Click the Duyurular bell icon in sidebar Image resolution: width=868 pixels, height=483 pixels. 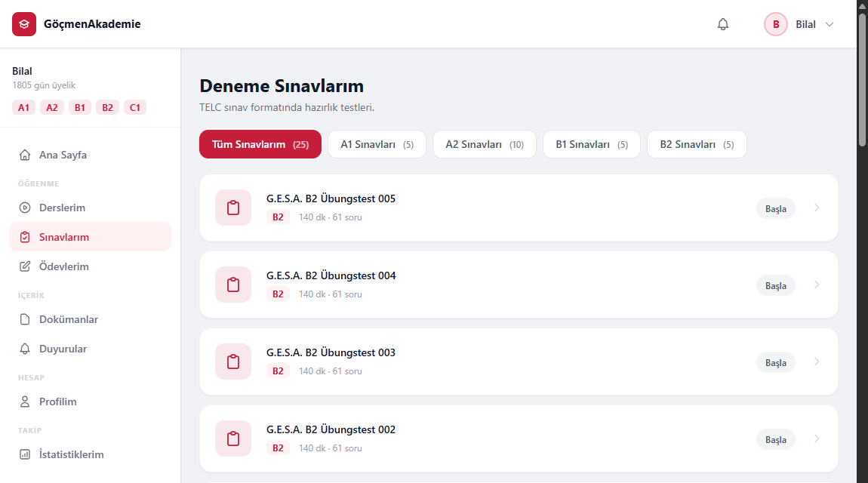tap(25, 349)
